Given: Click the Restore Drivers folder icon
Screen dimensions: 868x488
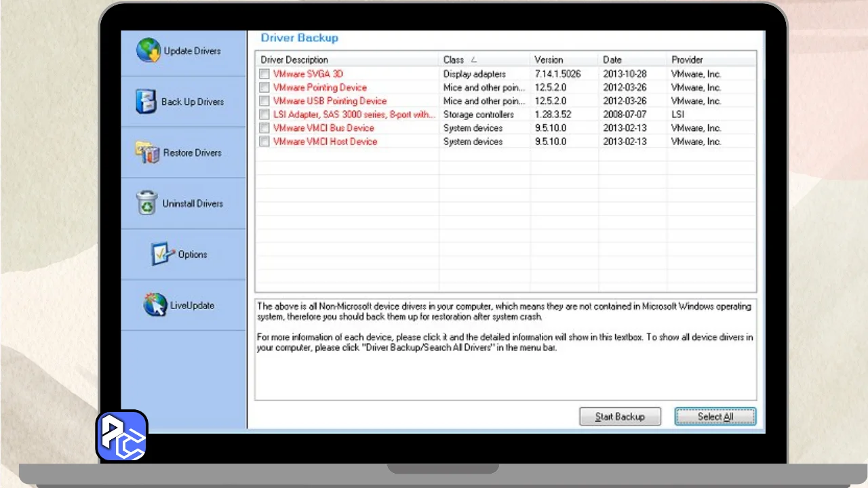Looking at the screenshot, I should point(147,152).
